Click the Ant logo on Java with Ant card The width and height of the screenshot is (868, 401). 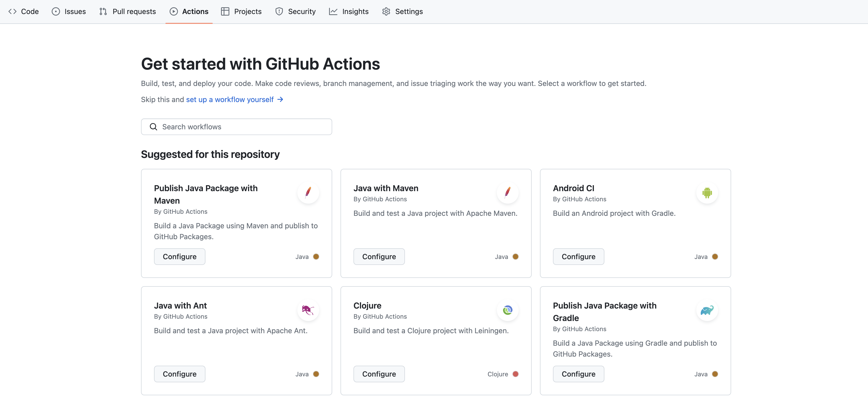(x=308, y=310)
